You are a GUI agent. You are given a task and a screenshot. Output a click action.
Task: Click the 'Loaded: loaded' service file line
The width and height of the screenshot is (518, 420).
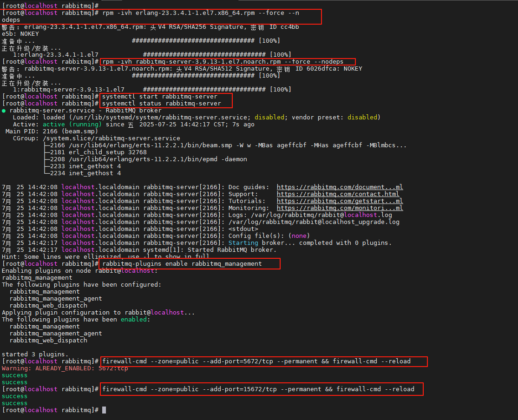(197, 117)
